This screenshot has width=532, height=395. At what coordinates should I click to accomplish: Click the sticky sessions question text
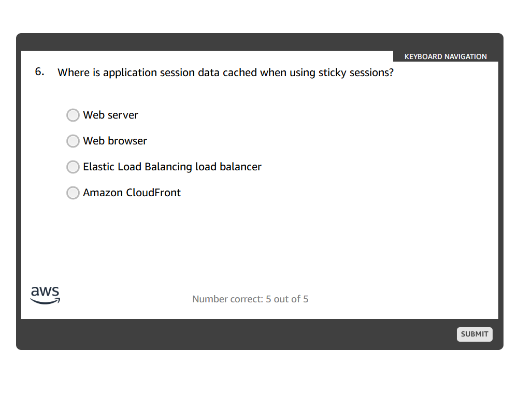coord(225,72)
